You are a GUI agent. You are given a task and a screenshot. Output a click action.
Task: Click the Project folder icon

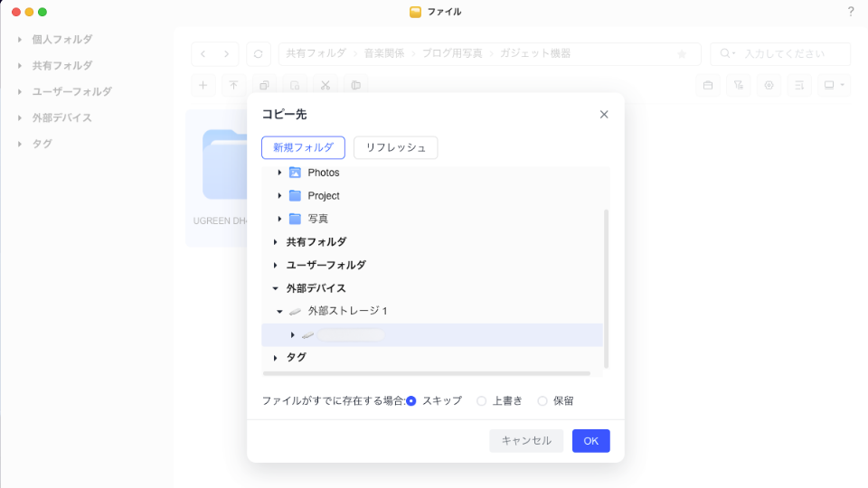(x=295, y=196)
